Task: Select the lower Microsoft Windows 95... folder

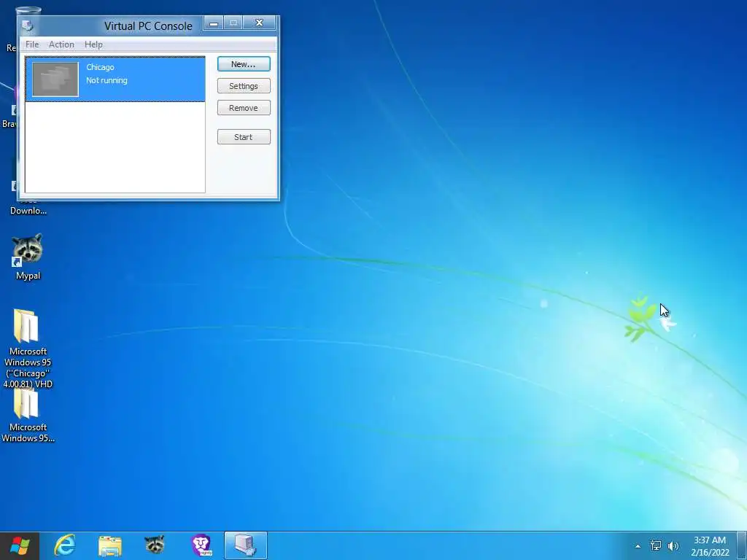Action: pyautogui.click(x=28, y=415)
